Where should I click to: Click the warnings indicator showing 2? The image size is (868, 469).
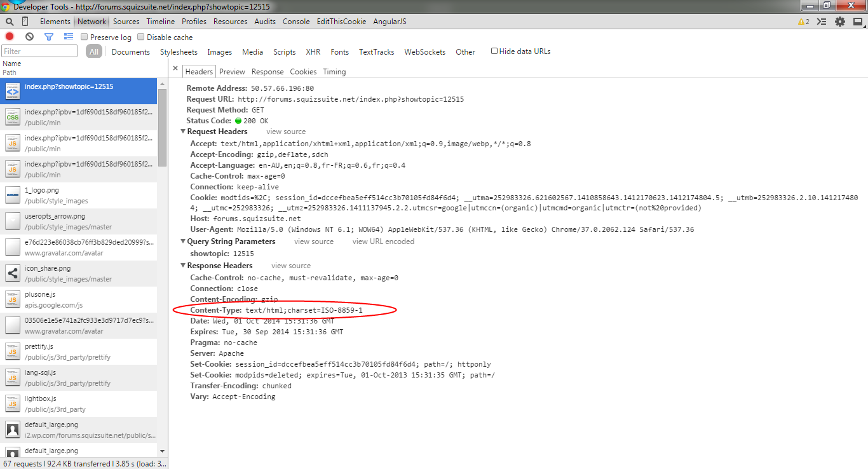804,21
